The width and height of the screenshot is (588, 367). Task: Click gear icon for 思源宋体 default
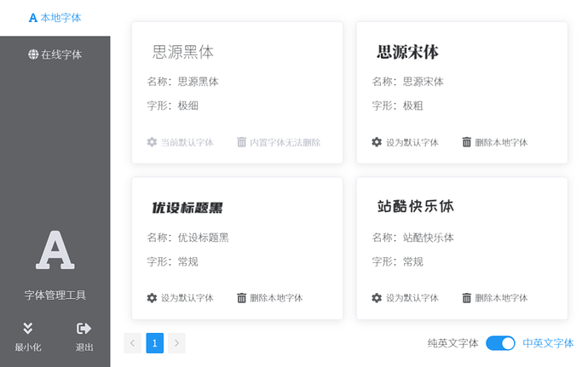377,142
